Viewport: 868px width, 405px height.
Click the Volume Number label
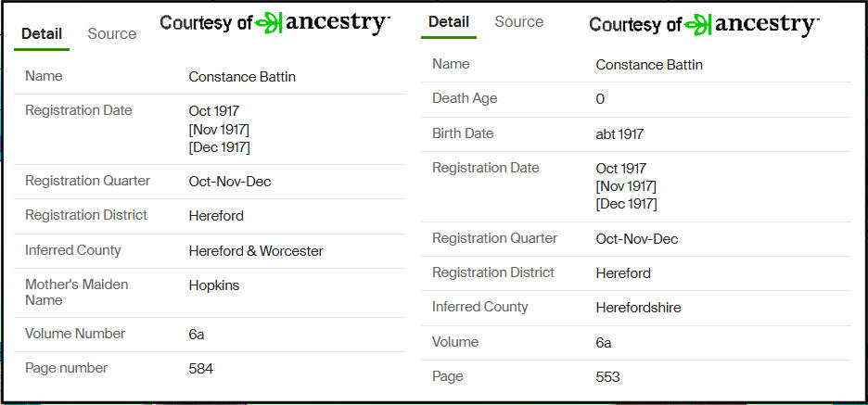[75, 334]
